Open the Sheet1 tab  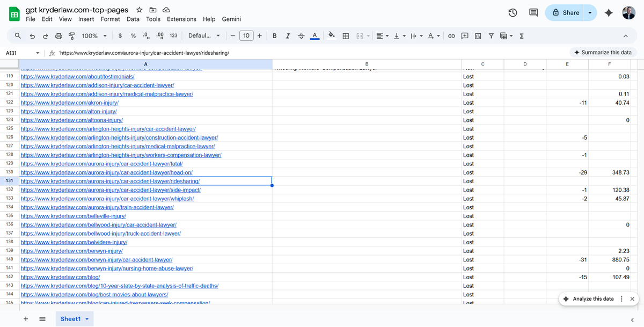[x=75, y=319]
